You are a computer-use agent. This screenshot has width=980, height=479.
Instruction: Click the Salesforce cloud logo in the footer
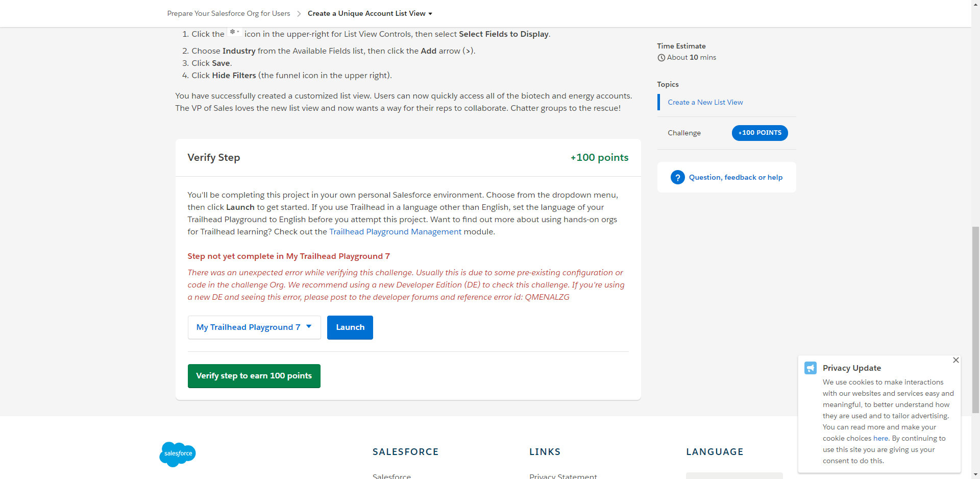177,454
